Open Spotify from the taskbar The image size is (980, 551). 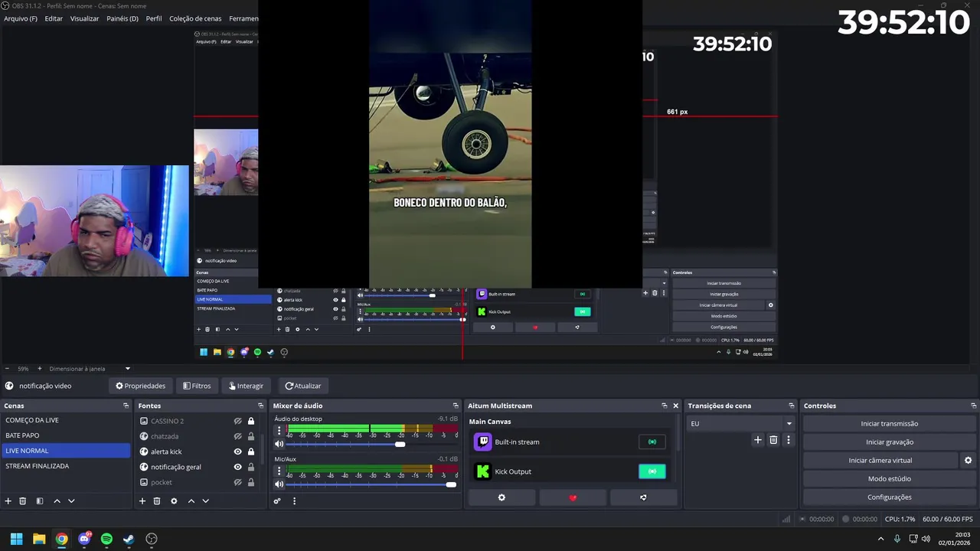tap(106, 539)
